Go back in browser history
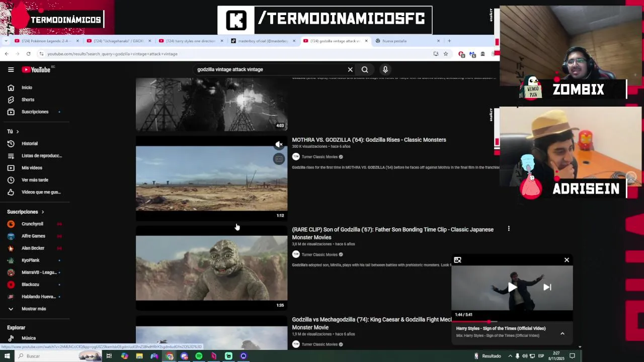Viewport: 644px width, 362px height. click(x=7, y=54)
